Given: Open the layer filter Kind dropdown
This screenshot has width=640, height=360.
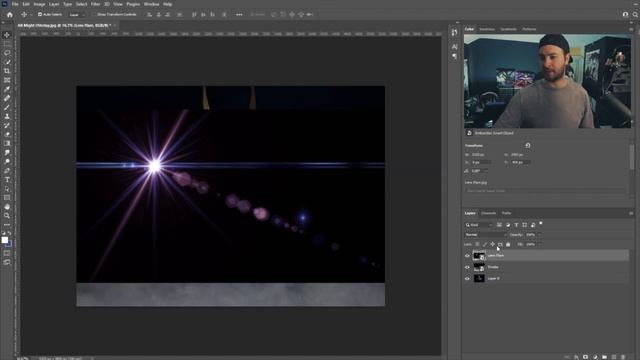Looking at the screenshot, I should click(x=479, y=225).
